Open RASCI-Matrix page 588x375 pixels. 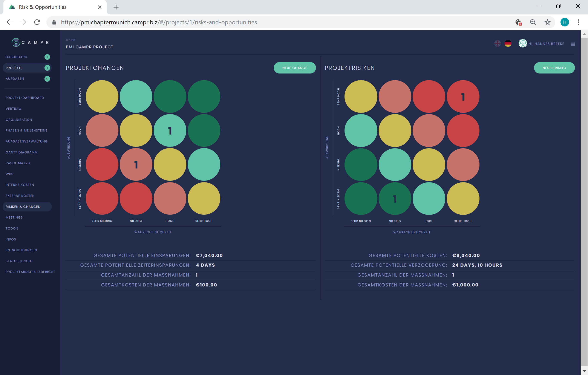18,163
